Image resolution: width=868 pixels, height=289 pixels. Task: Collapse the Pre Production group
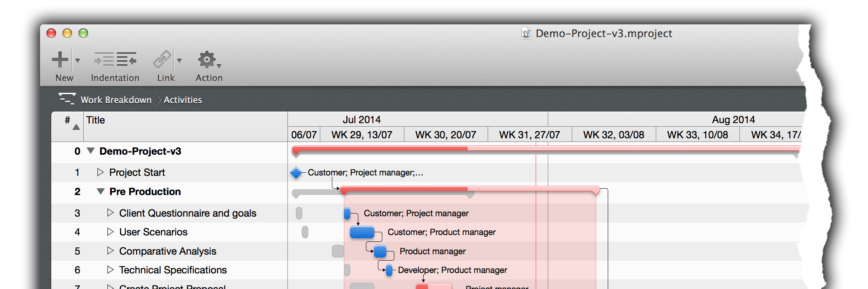pos(101,191)
